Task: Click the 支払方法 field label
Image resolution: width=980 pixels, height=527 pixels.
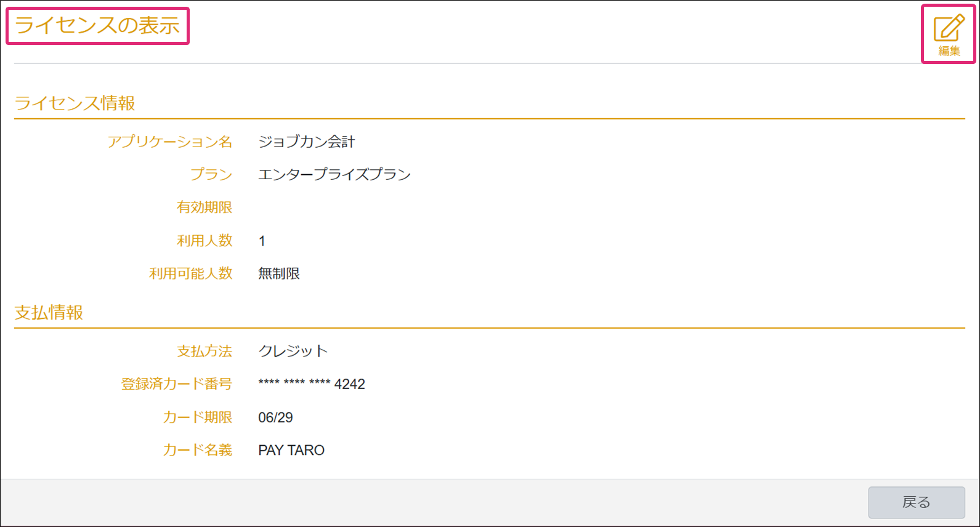Action: coord(205,351)
